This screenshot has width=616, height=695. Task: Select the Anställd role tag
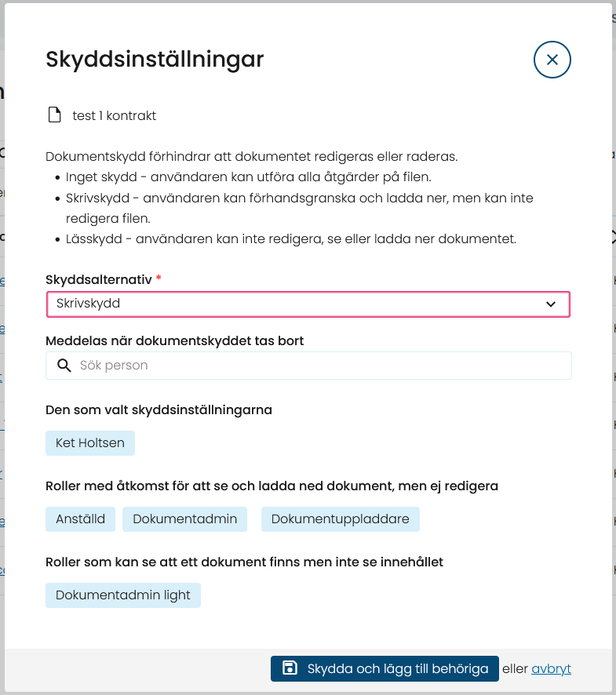pyautogui.click(x=80, y=519)
